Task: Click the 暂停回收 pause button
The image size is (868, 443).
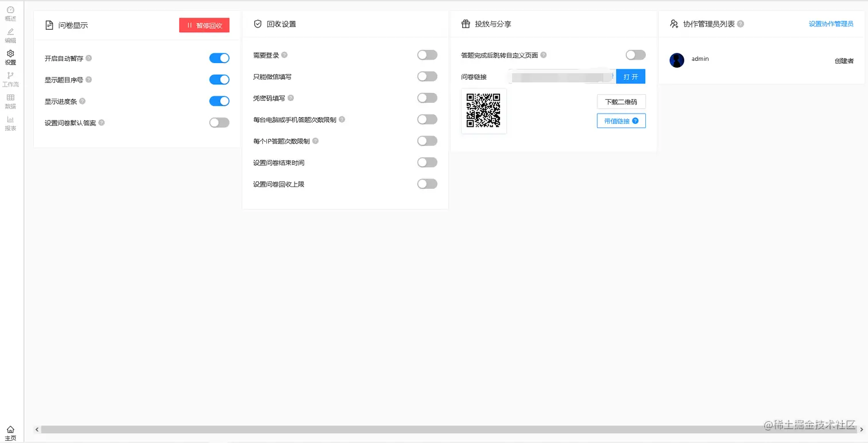Action: click(204, 25)
